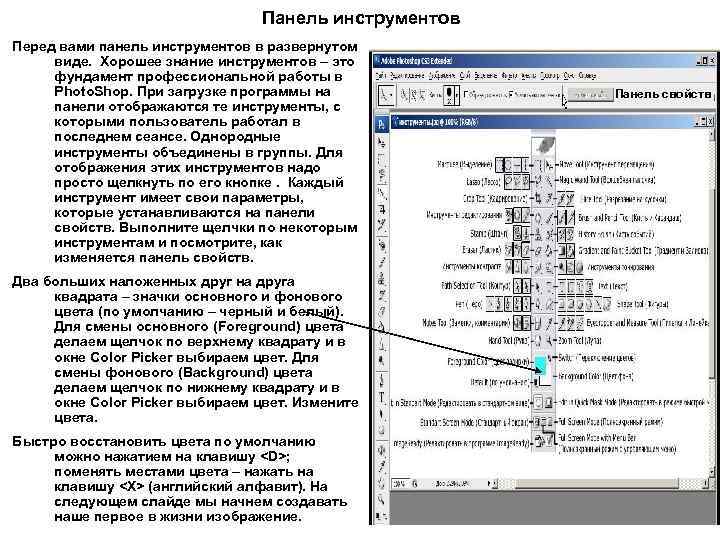This screenshot has height=540, width=720.
Task: Toggle the first checkbox in the options bar
Action: [x=466, y=95]
